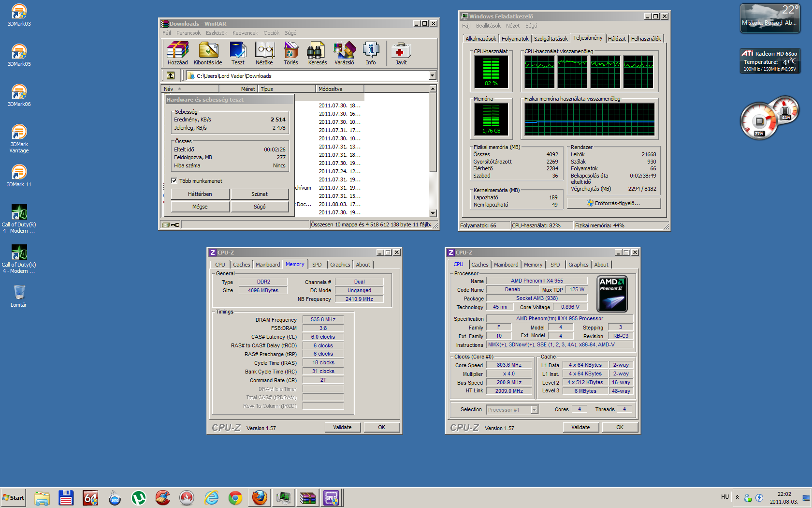Open the Lomtár recycle bin icon
This screenshot has width=812, height=508.
(x=19, y=296)
